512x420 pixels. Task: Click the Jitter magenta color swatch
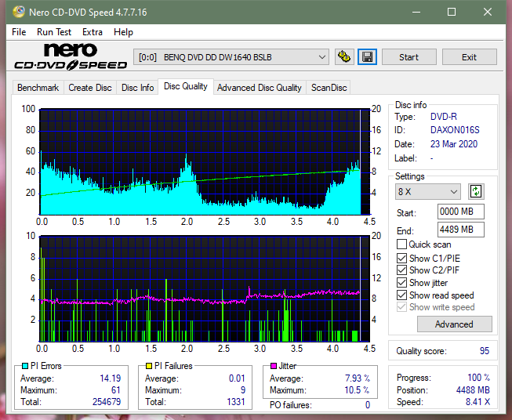(274, 366)
